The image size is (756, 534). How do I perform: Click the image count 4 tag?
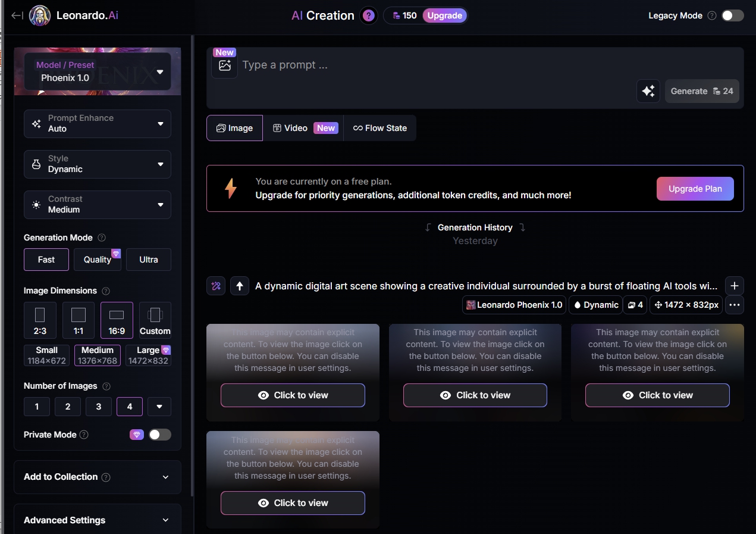[x=635, y=305]
